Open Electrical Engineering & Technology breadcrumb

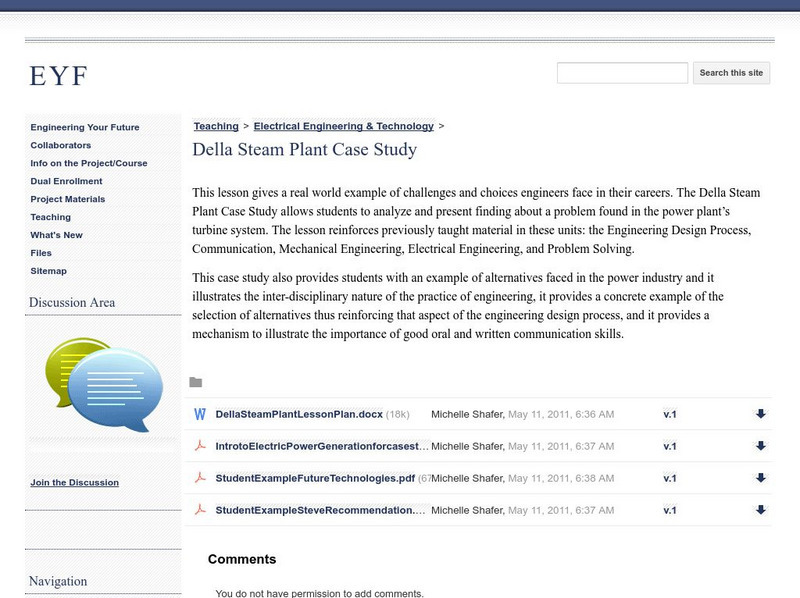tap(343, 126)
